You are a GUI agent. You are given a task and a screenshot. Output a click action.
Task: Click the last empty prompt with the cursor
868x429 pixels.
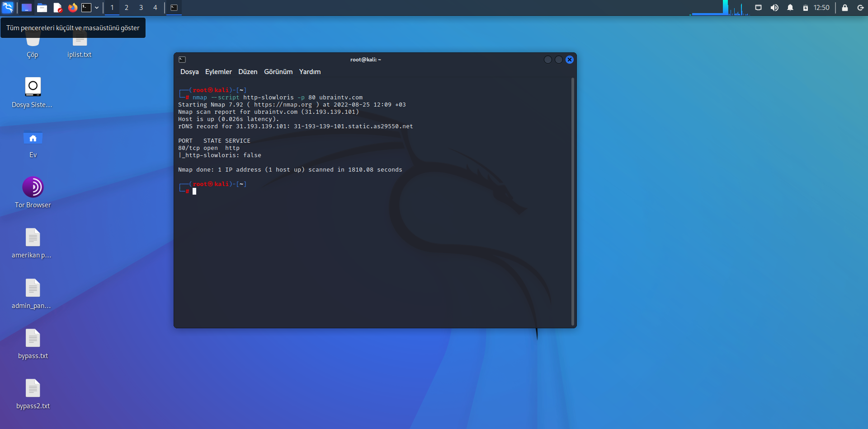[194, 191]
